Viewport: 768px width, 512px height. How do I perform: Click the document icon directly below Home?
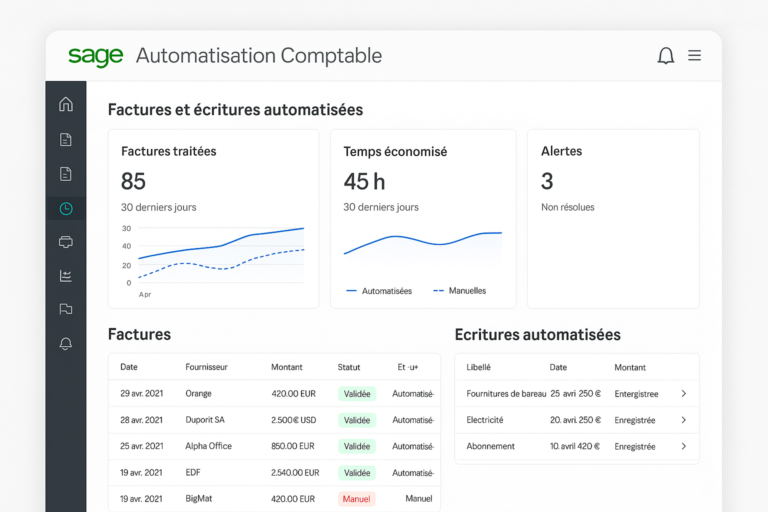66,139
